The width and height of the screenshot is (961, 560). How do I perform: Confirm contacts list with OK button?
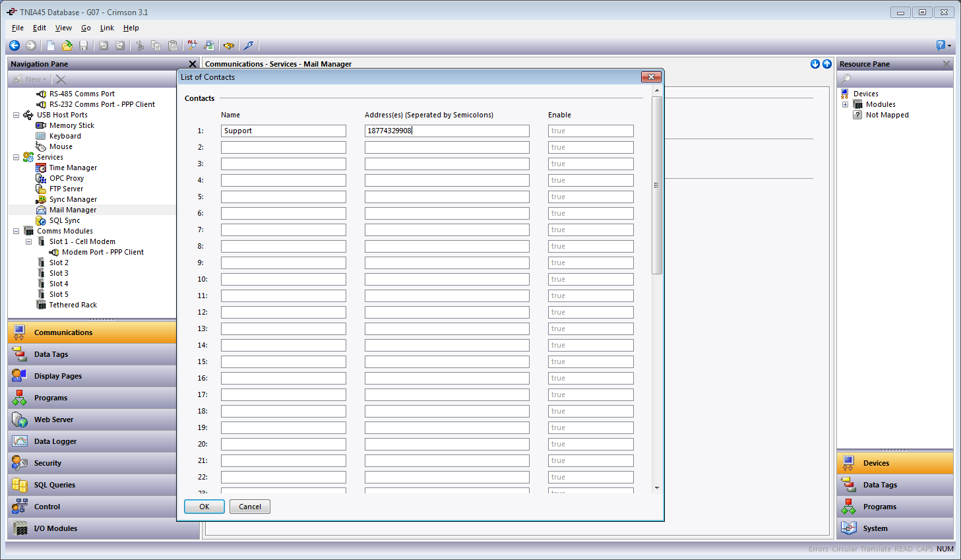[204, 507]
